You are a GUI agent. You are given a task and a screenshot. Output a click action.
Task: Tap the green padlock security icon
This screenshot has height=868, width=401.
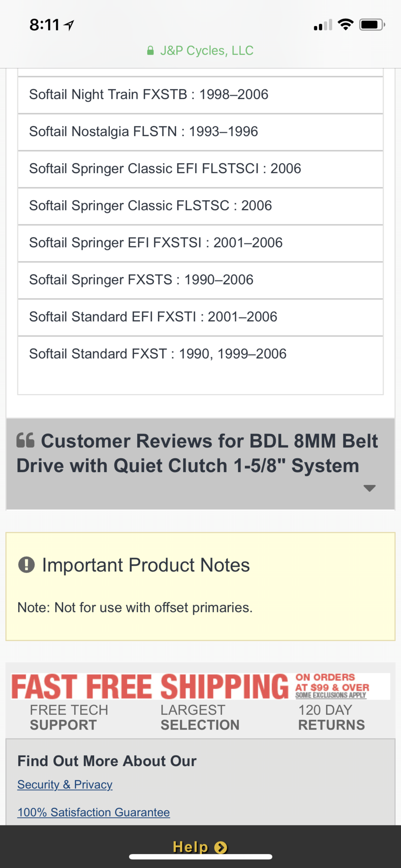click(x=150, y=51)
